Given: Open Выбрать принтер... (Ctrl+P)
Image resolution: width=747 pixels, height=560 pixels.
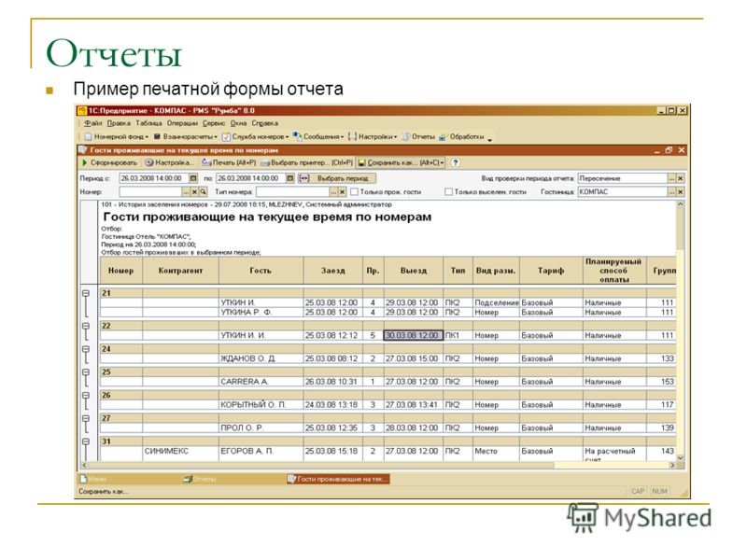Looking at the screenshot, I should coord(307,162).
